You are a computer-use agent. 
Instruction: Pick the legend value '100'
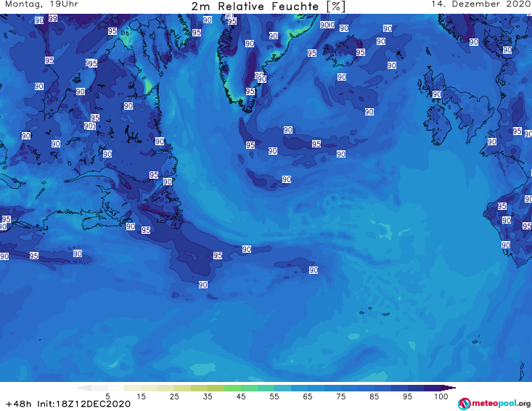441,396
